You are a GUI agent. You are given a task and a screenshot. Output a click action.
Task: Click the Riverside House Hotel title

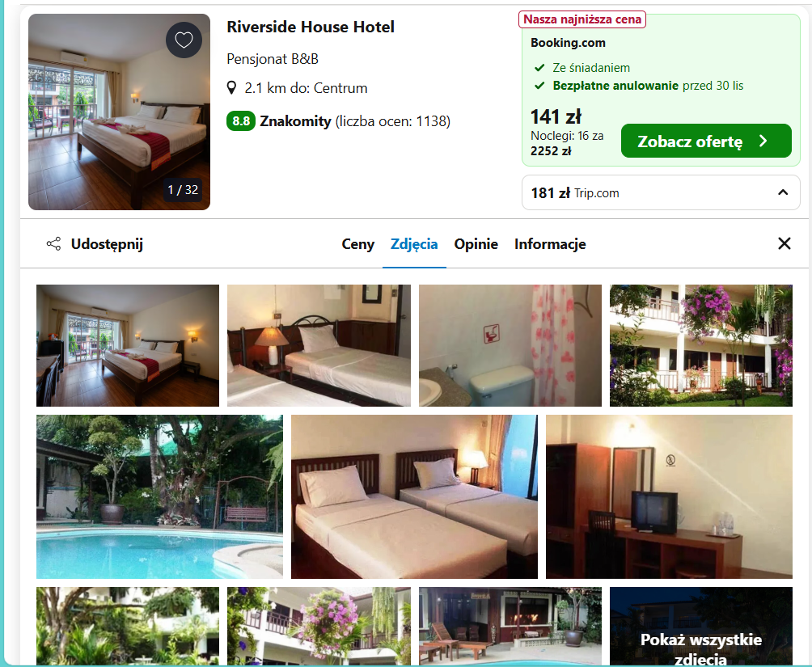(x=311, y=27)
